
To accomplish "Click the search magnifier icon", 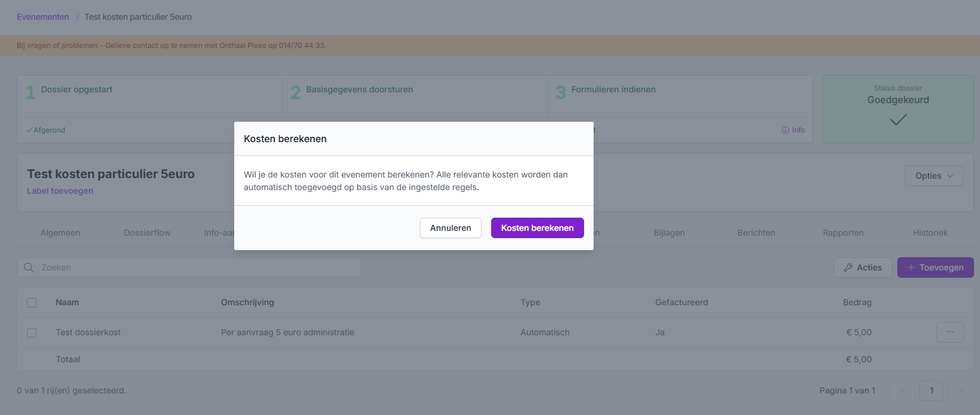I will (29, 267).
